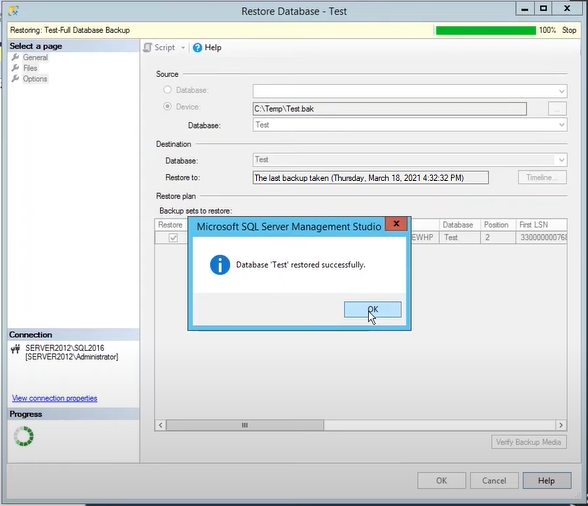Click the Timeline button
588x506 pixels.
[542, 177]
